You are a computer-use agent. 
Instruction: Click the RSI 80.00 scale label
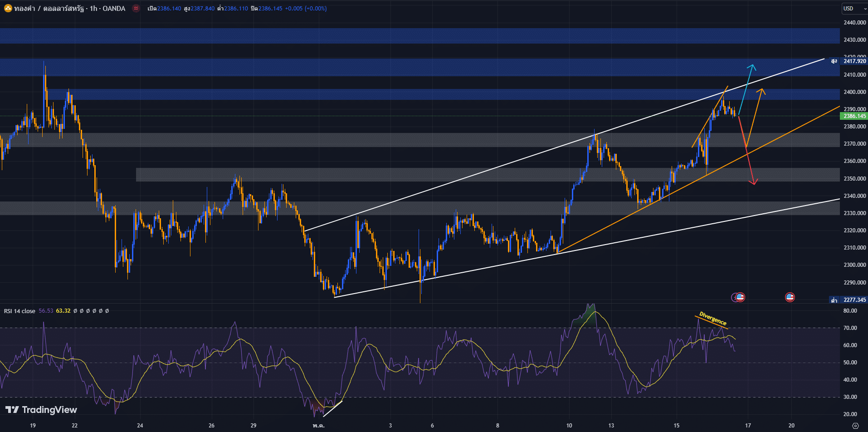[850, 311]
